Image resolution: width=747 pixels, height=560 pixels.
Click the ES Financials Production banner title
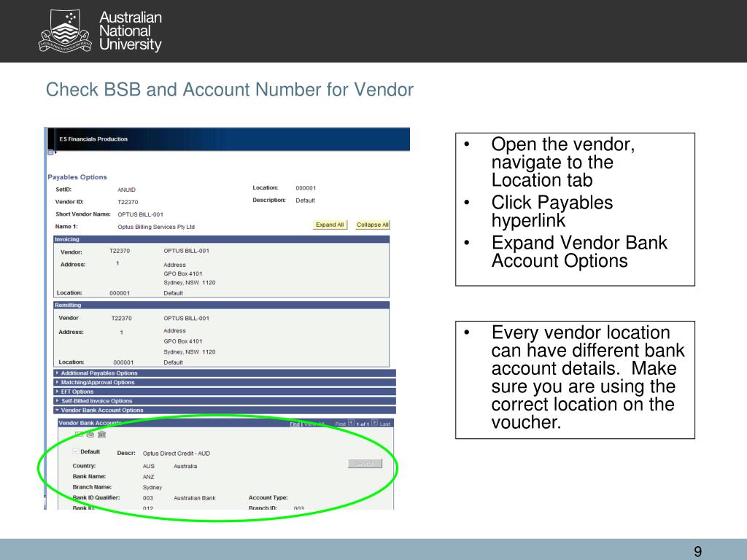tap(93, 139)
